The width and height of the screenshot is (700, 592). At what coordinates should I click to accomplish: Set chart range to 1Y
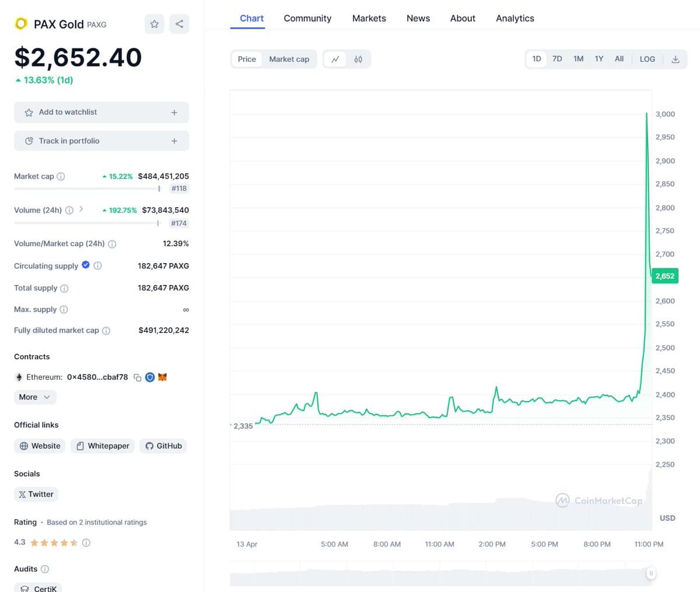pos(599,59)
